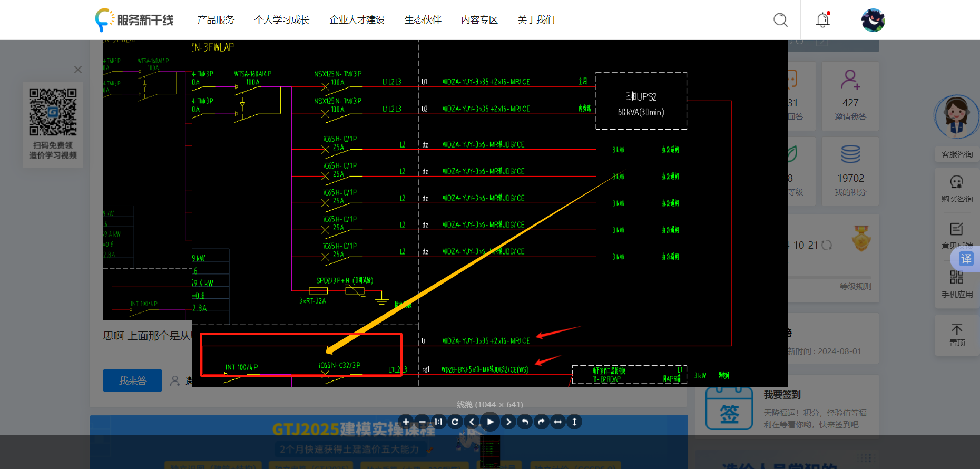The width and height of the screenshot is (980, 469).
Task: Open 购买咨询 headset icon
Action: tap(957, 182)
